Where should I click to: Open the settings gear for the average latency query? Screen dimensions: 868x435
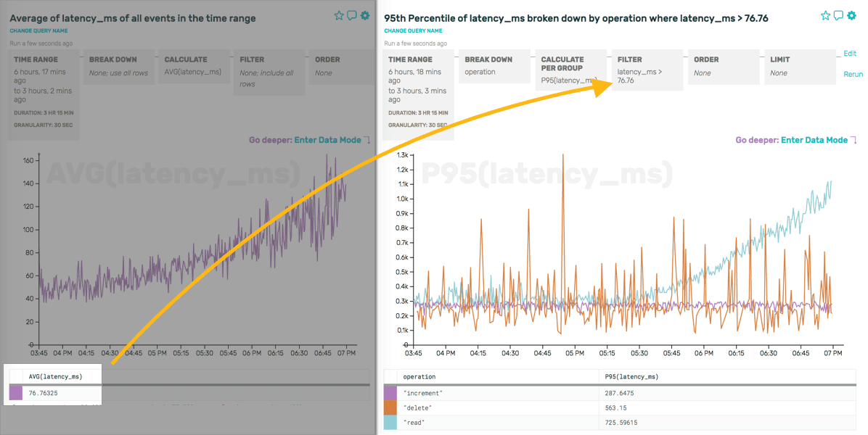coord(366,14)
